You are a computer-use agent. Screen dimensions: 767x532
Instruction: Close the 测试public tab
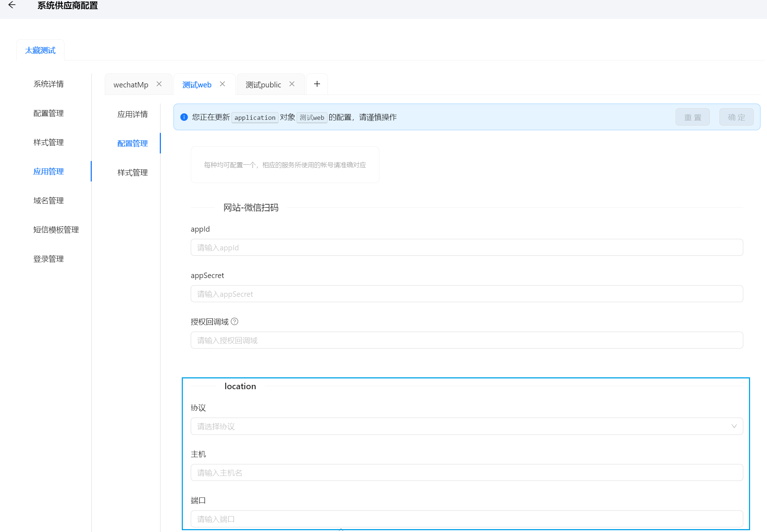[x=292, y=84]
